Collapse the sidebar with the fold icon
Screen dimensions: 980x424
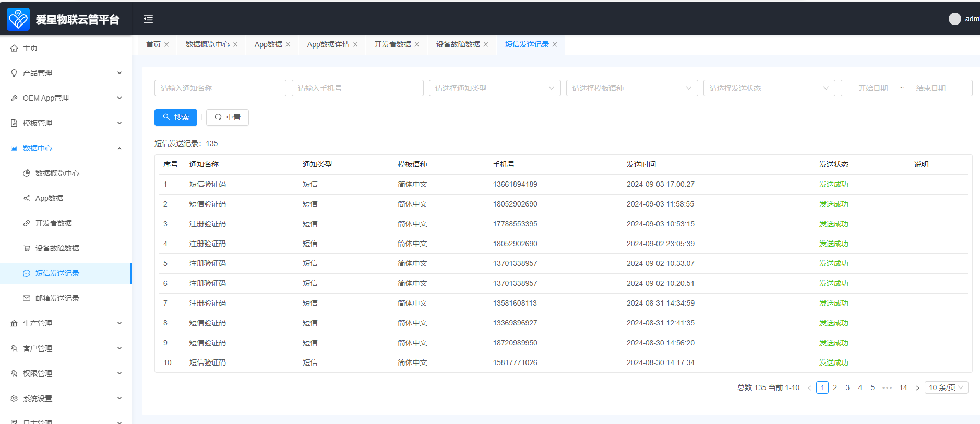tap(148, 19)
